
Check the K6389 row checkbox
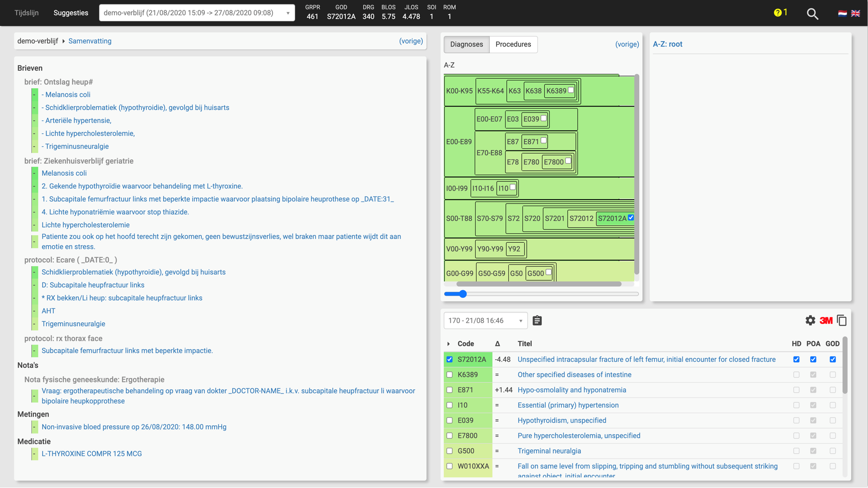click(x=449, y=375)
